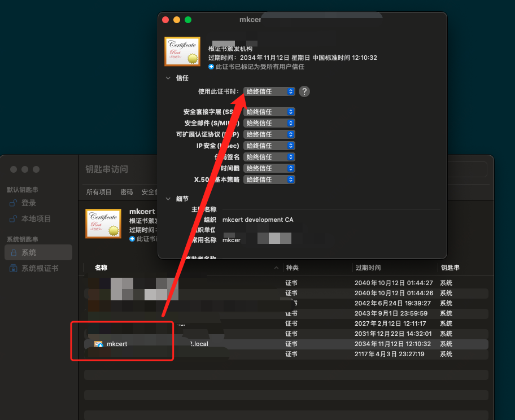The width and height of the screenshot is (515, 420).
Task: Collapse the 信任 section chevron
Action: 168,78
